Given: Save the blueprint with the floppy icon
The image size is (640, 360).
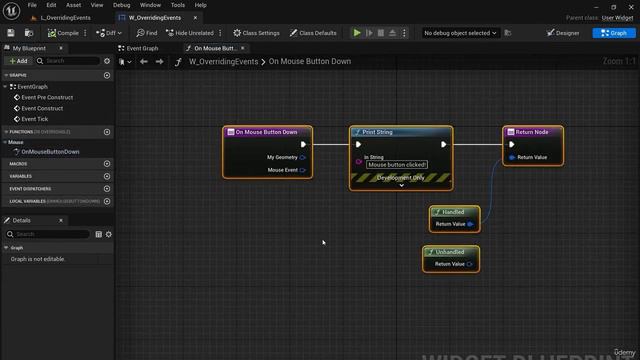Looking at the screenshot, I should click(11, 33).
